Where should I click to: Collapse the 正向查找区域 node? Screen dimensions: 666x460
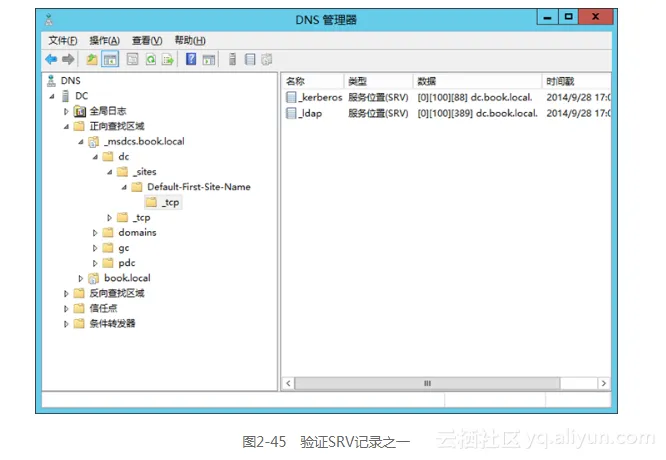point(66,127)
